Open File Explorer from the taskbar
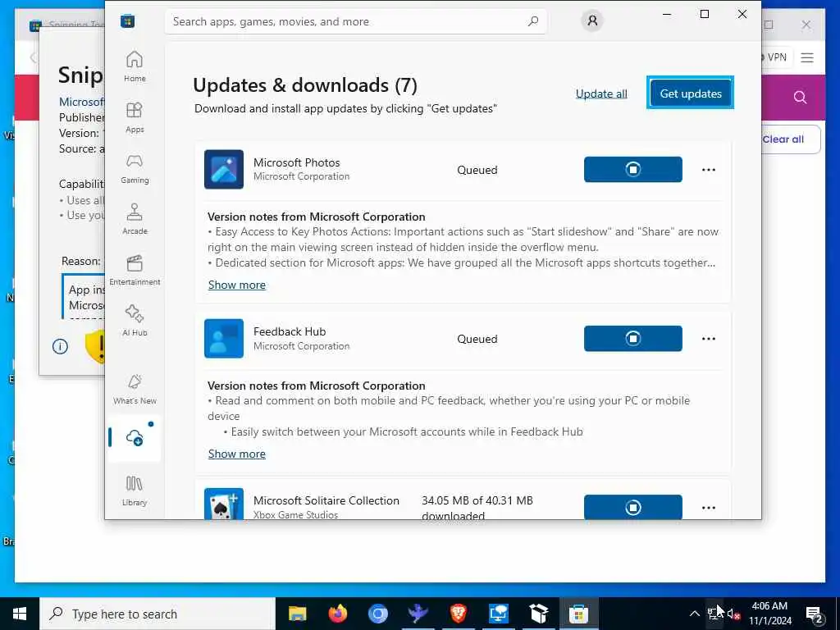This screenshot has width=840, height=630. (297, 614)
